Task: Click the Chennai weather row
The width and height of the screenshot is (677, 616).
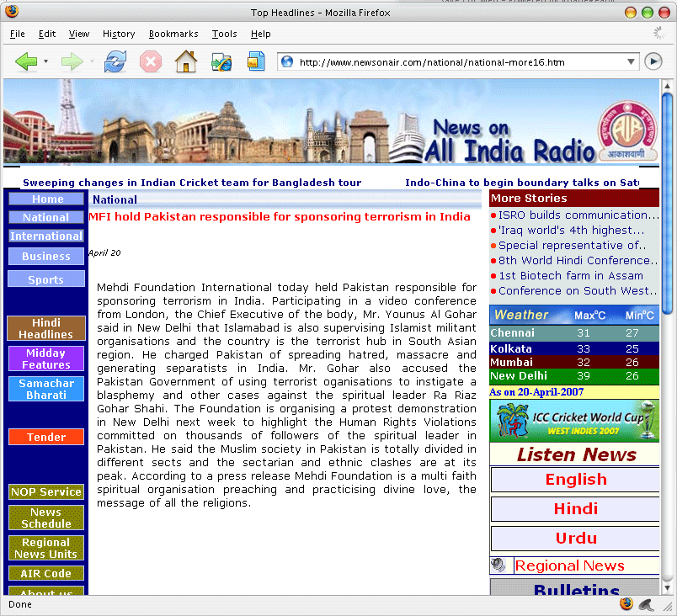Action: (x=574, y=332)
